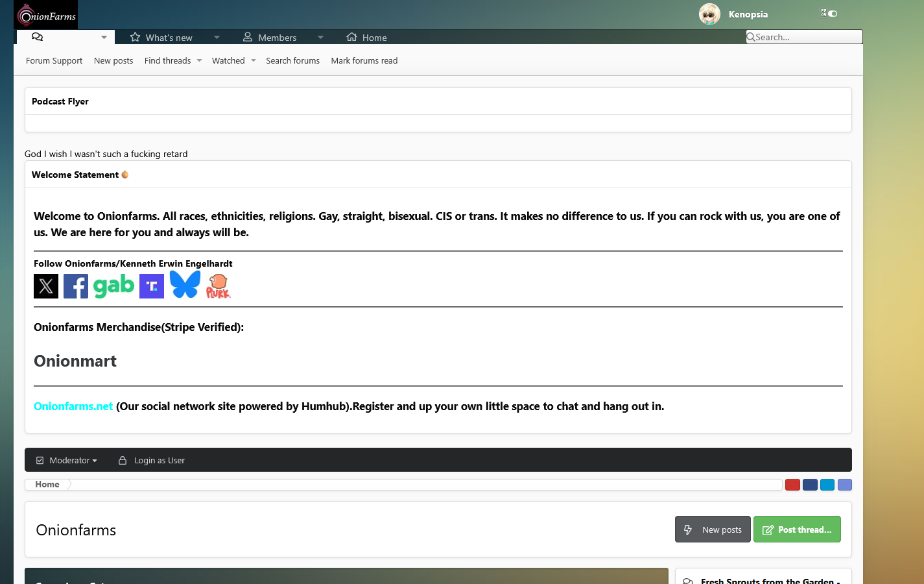Image resolution: width=924 pixels, height=584 pixels.
Task: Select the light blue color swatch
Action: [x=827, y=485]
